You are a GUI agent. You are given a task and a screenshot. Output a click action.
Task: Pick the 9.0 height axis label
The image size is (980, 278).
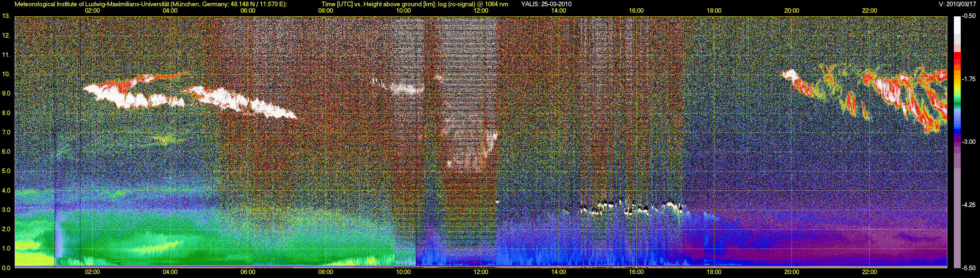pyautogui.click(x=6, y=93)
